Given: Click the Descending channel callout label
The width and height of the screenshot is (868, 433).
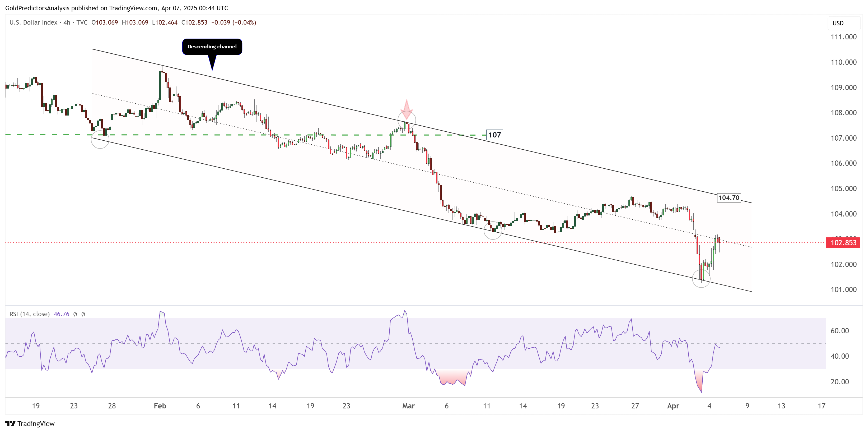Looking at the screenshot, I should tap(212, 47).
